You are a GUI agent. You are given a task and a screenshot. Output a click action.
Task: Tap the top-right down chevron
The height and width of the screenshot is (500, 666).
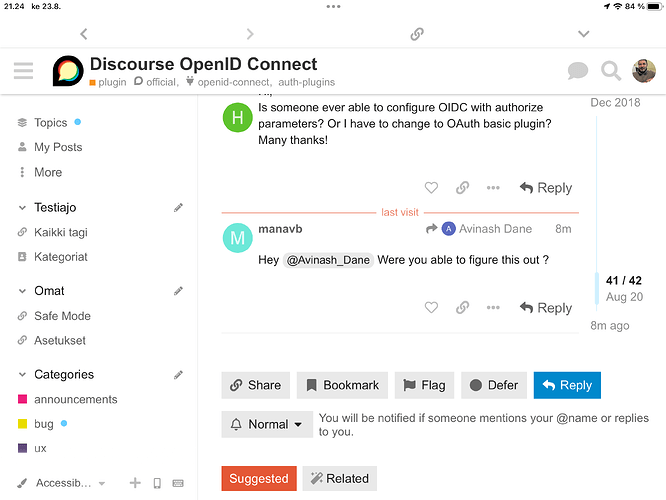click(x=584, y=34)
